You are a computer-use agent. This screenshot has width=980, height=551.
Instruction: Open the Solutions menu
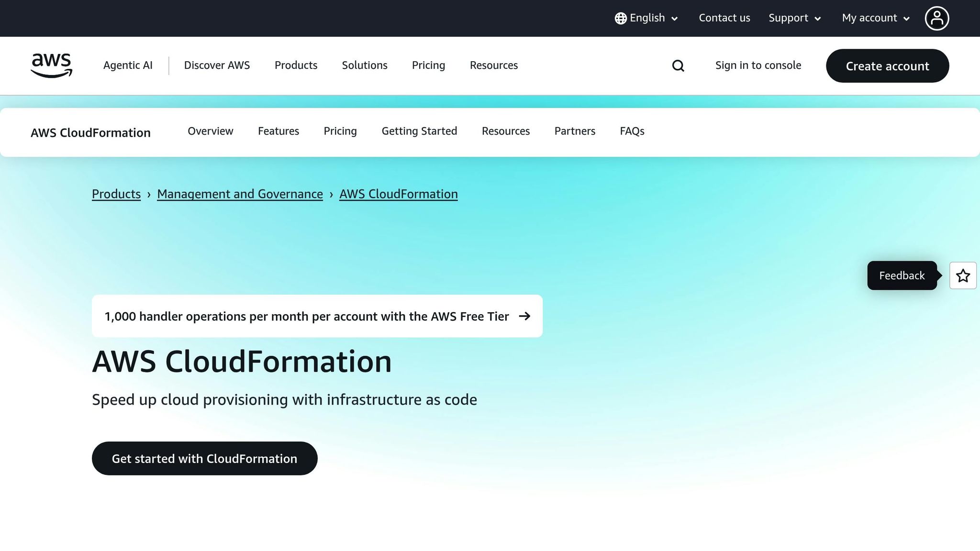coord(364,66)
